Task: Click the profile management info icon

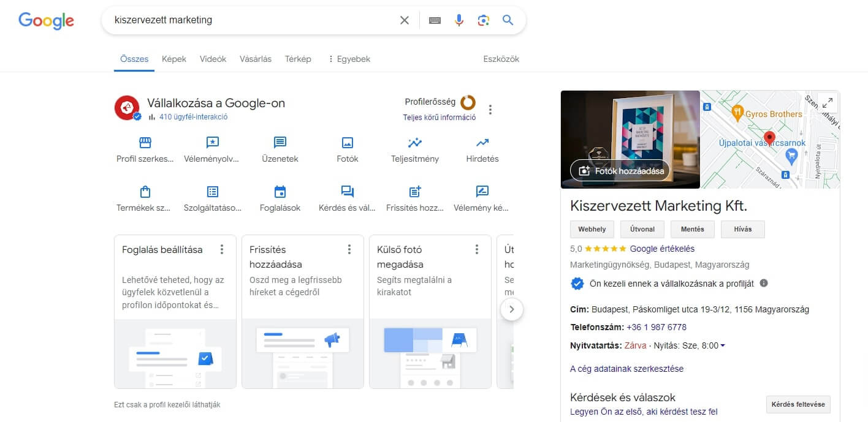Action: click(x=764, y=283)
